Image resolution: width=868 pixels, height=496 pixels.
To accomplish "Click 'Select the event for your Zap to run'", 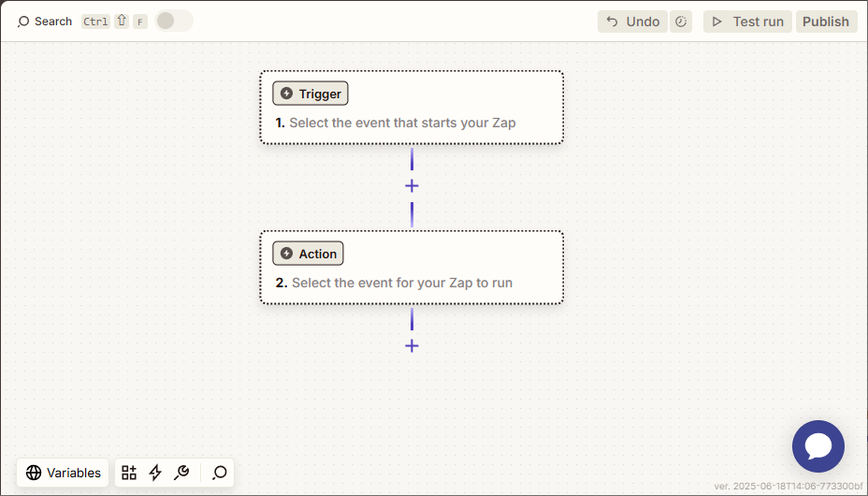I will [x=402, y=283].
